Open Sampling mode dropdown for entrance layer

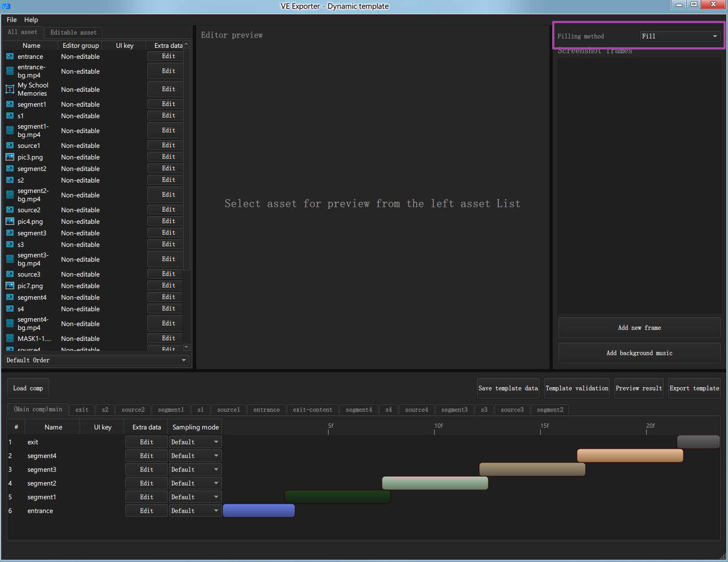195,511
